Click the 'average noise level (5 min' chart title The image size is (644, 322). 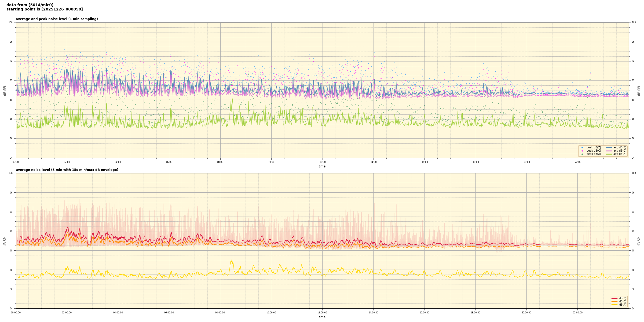click(x=67, y=170)
